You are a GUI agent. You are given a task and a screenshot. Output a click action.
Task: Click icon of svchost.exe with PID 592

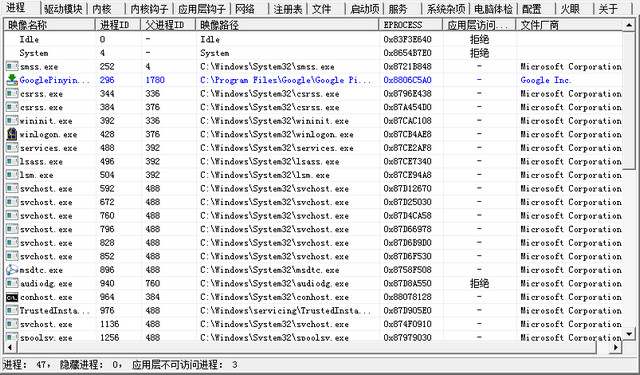pos(12,188)
